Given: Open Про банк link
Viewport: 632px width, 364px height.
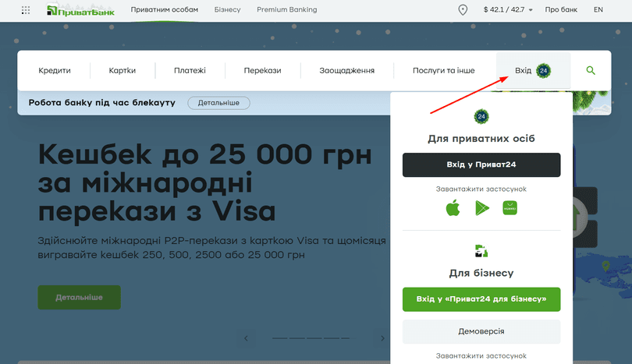Looking at the screenshot, I should click(561, 9).
